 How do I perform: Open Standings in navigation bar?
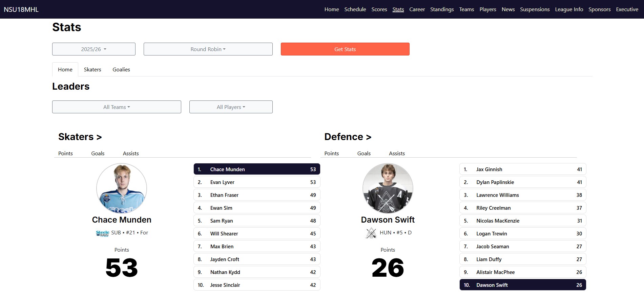(442, 9)
